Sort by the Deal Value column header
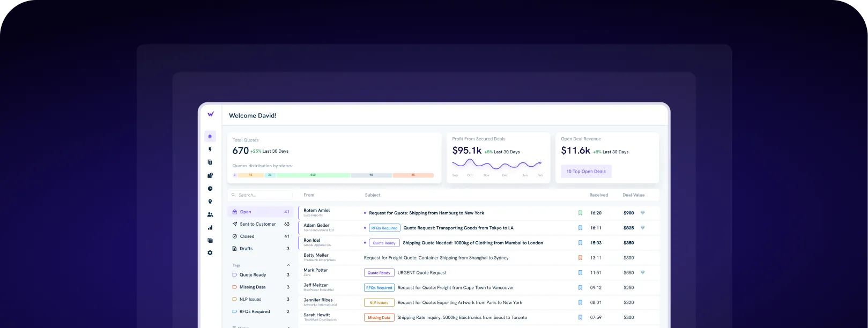The image size is (868, 328). coord(633,195)
